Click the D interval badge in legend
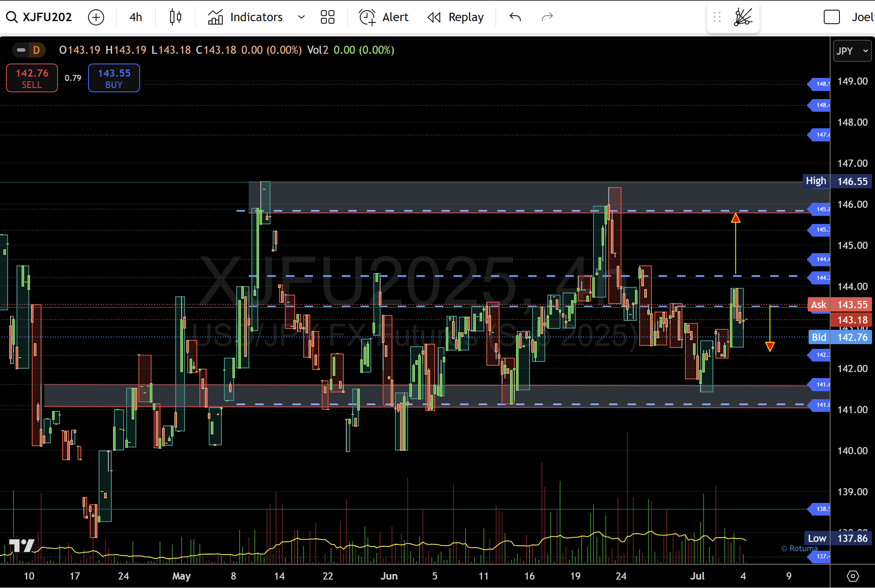The image size is (875, 588). (x=36, y=50)
